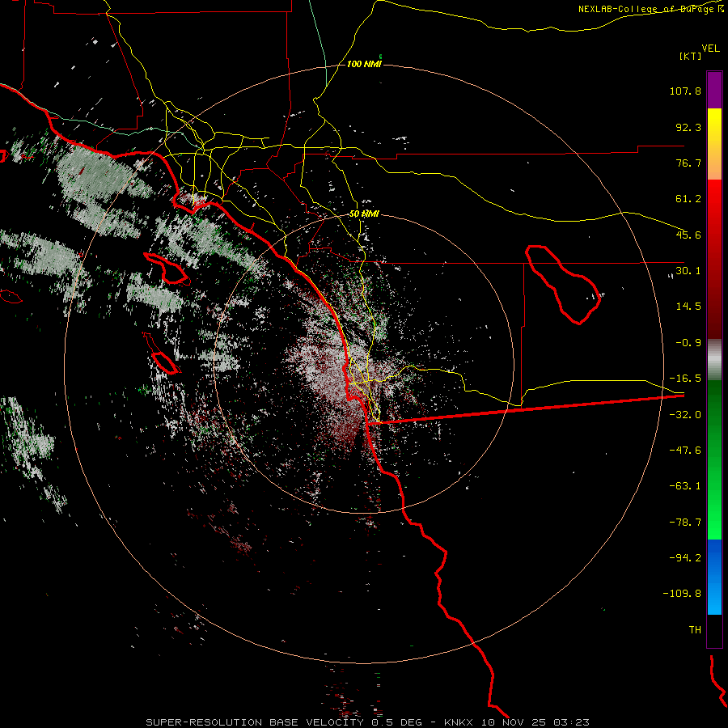This screenshot has width=728, height=728.
Task: Select the 61.2 scale value
Action: click(x=688, y=199)
